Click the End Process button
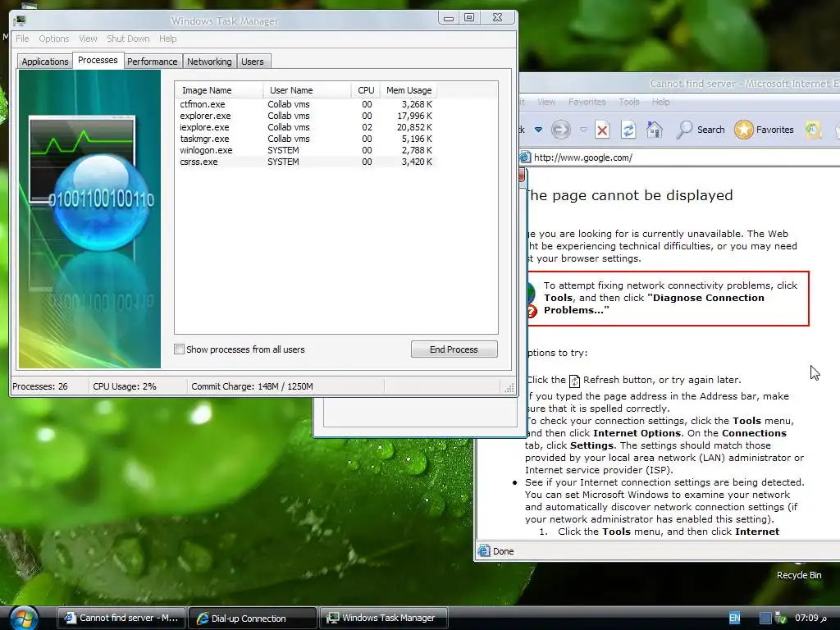Image resolution: width=840 pixels, height=630 pixels. [x=454, y=349]
